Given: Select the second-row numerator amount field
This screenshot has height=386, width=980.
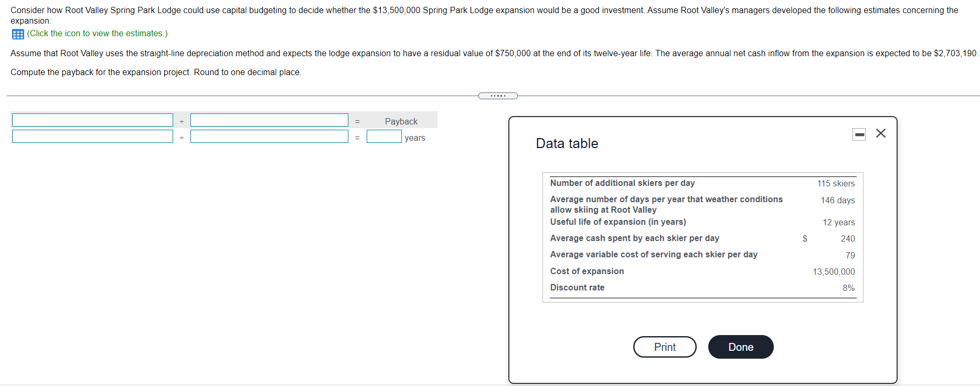Looking at the screenshot, I should 92,137.
